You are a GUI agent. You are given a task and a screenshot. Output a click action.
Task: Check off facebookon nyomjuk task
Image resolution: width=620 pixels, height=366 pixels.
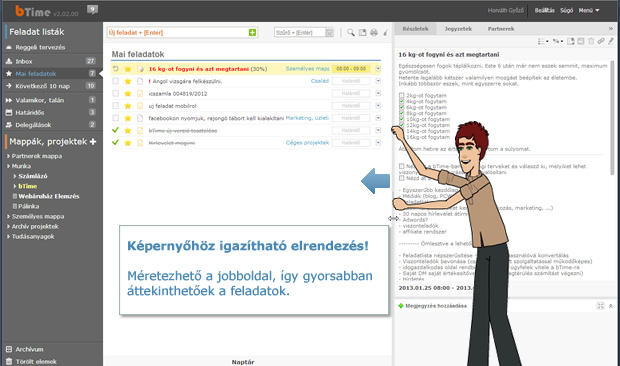coord(115,118)
